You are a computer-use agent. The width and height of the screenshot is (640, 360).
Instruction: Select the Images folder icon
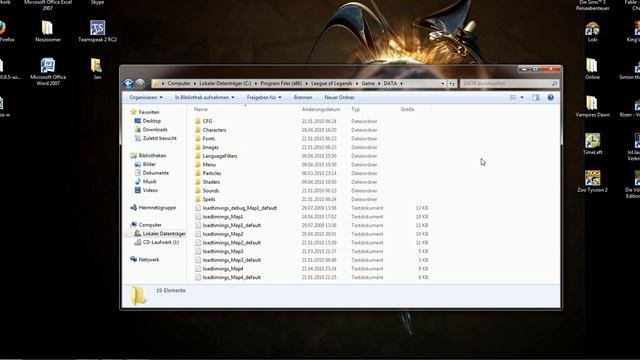click(x=198, y=147)
